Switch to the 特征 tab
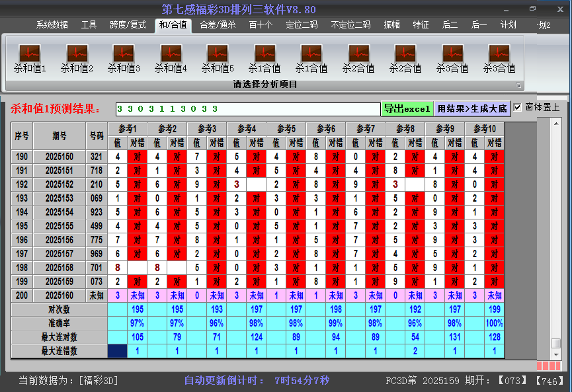Image resolution: width=572 pixels, height=392 pixels. coord(421,25)
